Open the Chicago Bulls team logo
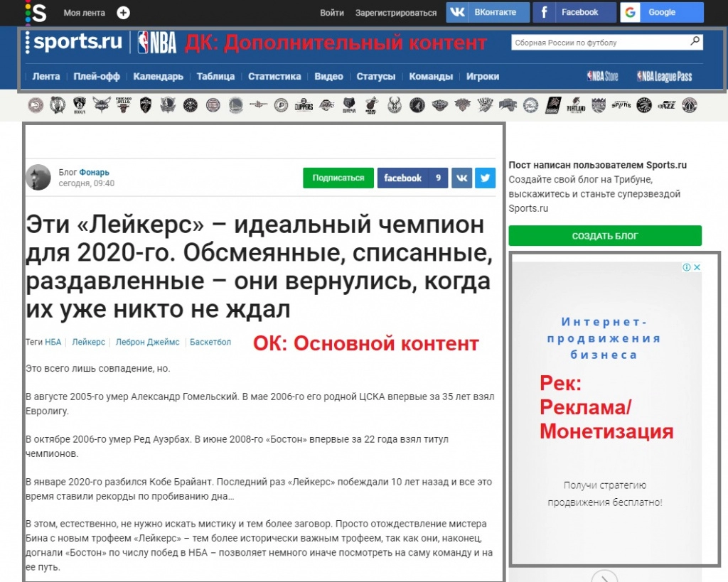This screenshot has width=728, height=582. 124,105
